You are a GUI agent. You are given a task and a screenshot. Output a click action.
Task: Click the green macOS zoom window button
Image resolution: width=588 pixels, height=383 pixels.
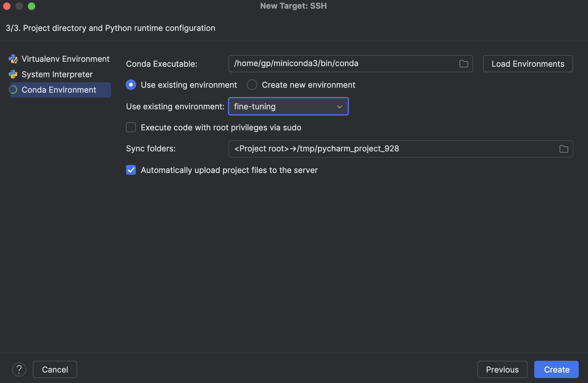tap(31, 6)
